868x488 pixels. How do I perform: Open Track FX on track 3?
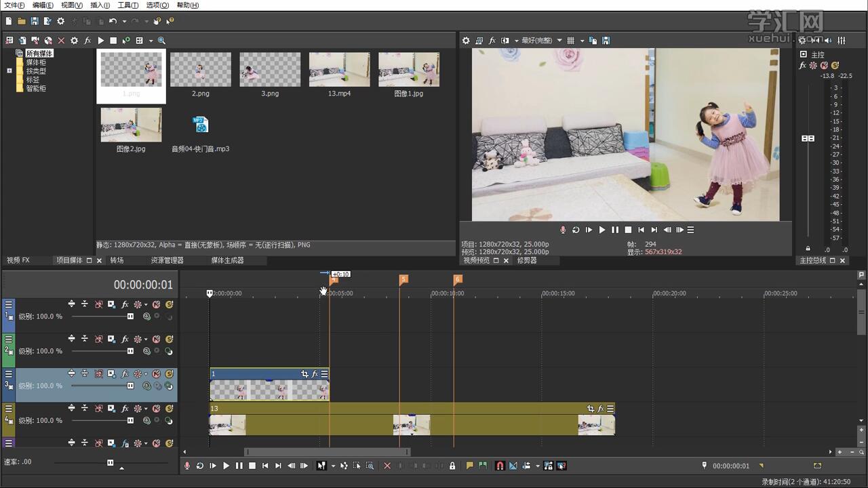click(x=125, y=374)
